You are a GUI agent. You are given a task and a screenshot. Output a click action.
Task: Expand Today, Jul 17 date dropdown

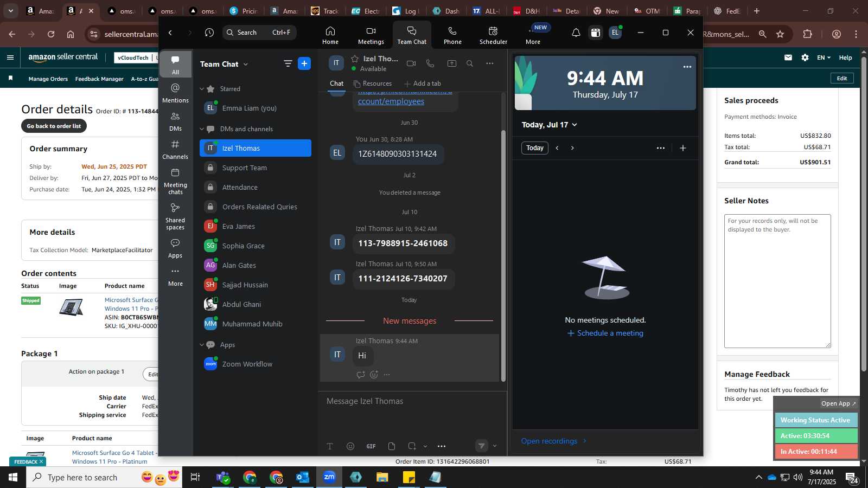(x=549, y=125)
